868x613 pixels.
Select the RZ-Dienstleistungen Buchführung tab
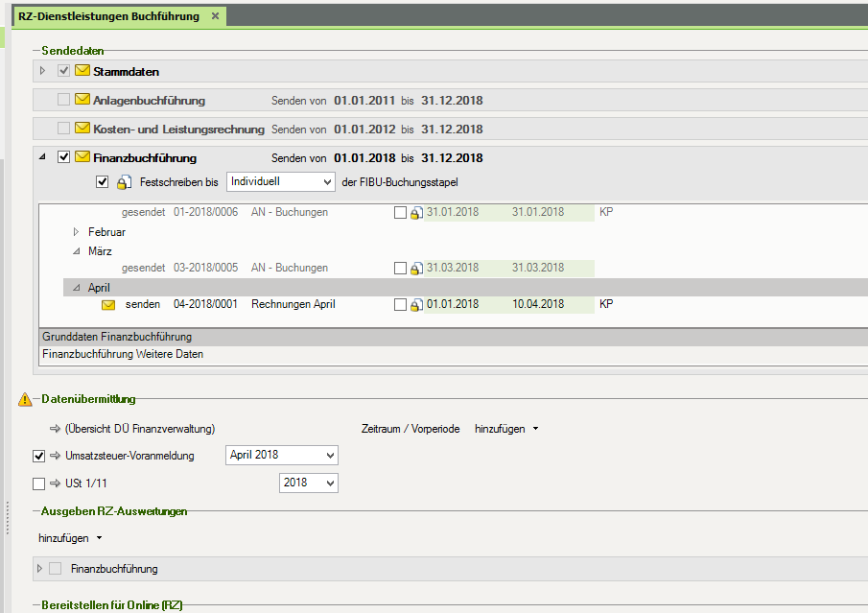108,16
